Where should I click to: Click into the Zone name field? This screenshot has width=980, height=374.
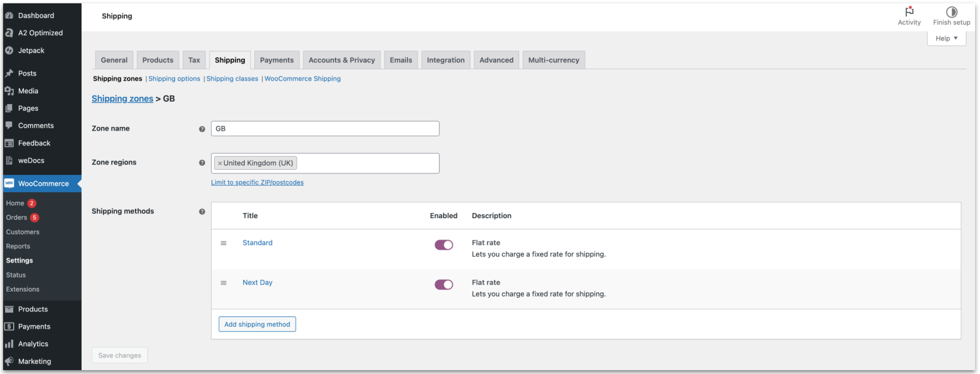click(325, 129)
